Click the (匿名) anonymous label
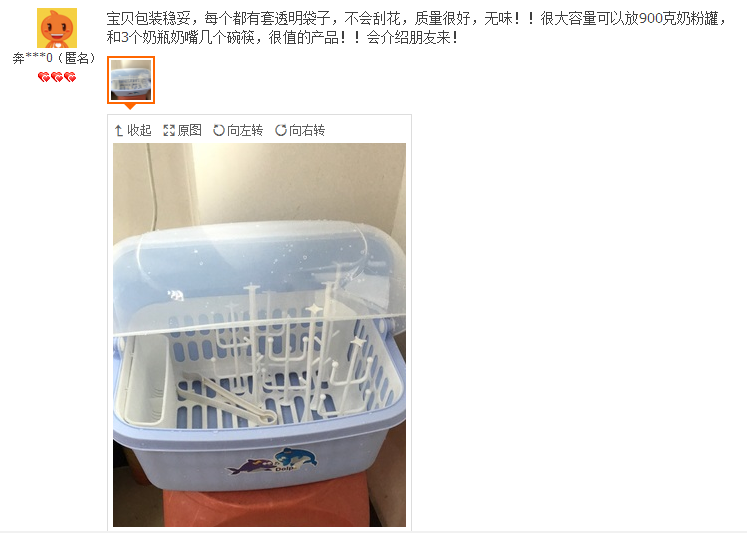The width and height of the screenshot is (747, 533). (76, 58)
